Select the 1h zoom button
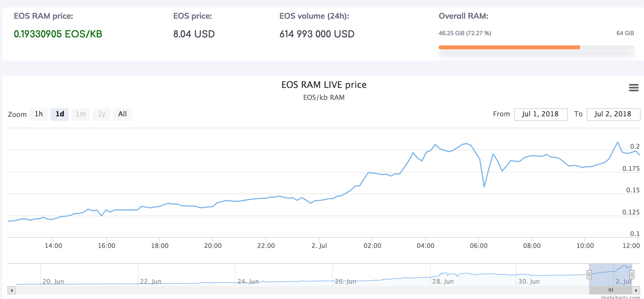 pyautogui.click(x=39, y=114)
